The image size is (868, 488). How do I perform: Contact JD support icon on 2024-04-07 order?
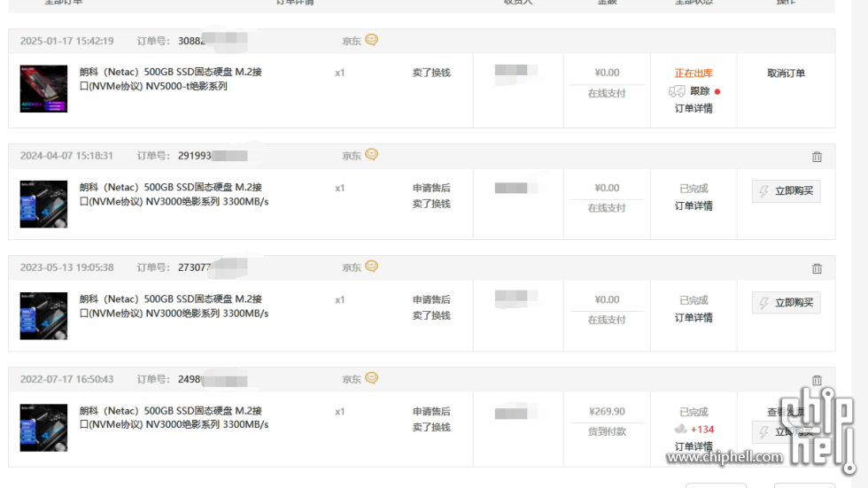(371, 154)
